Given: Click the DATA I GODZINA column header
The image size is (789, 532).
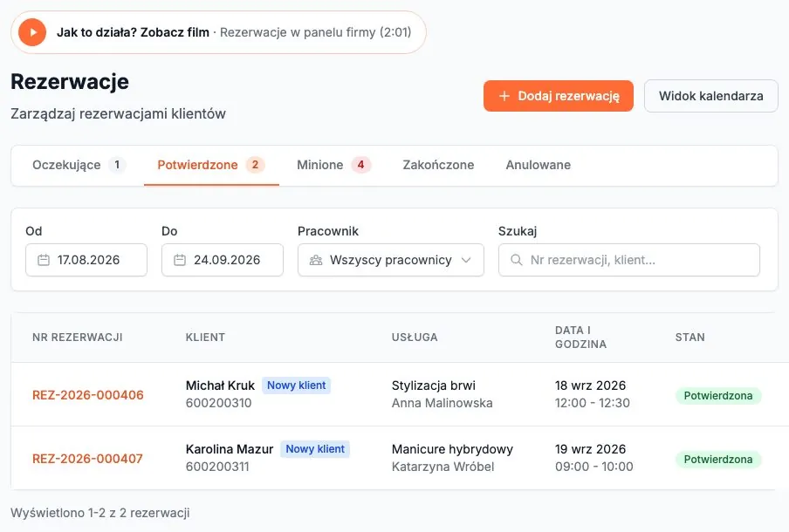Looking at the screenshot, I should click(580, 338).
